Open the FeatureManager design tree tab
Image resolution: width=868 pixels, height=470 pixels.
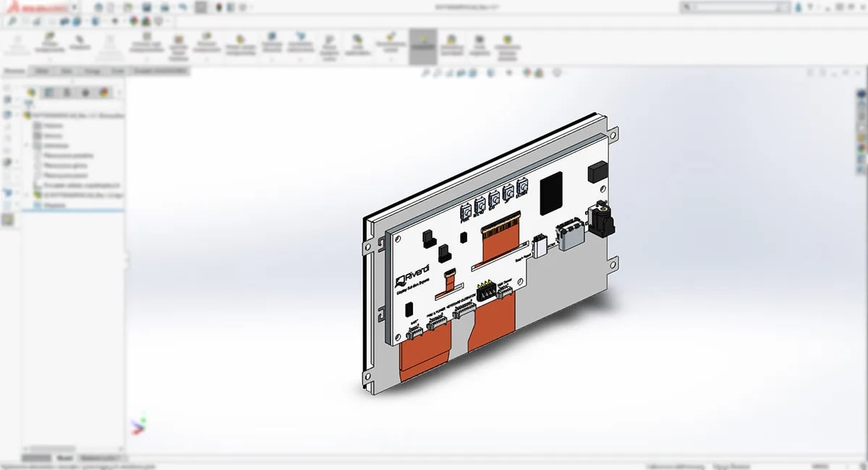pos(31,92)
